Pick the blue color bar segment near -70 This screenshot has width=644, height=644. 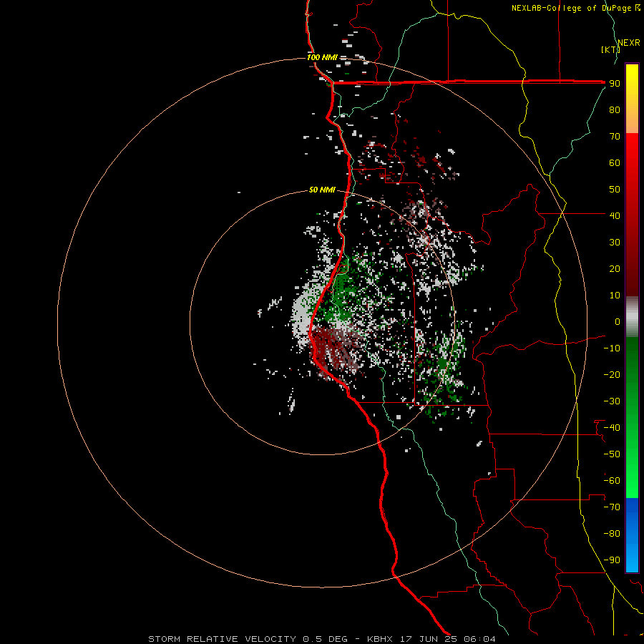pos(632,509)
